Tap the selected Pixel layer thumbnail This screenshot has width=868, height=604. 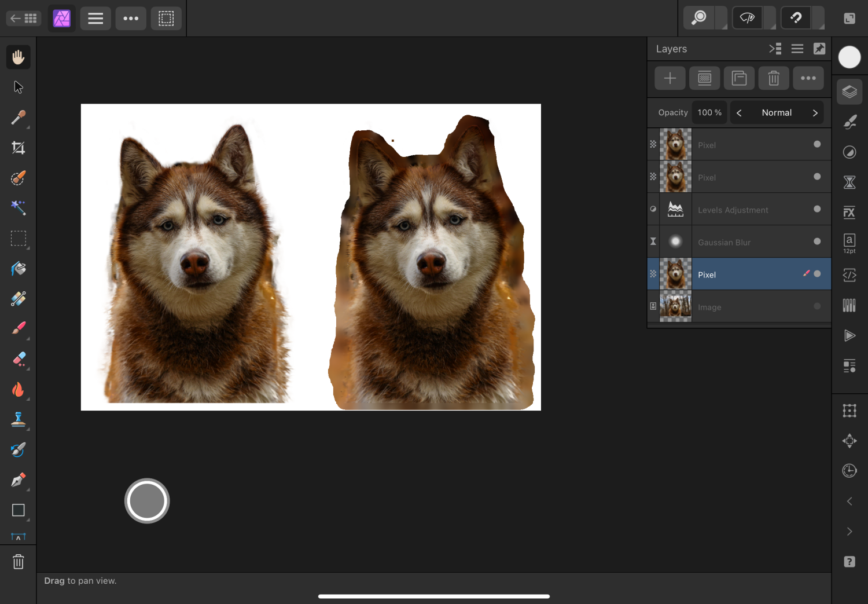point(676,273)
